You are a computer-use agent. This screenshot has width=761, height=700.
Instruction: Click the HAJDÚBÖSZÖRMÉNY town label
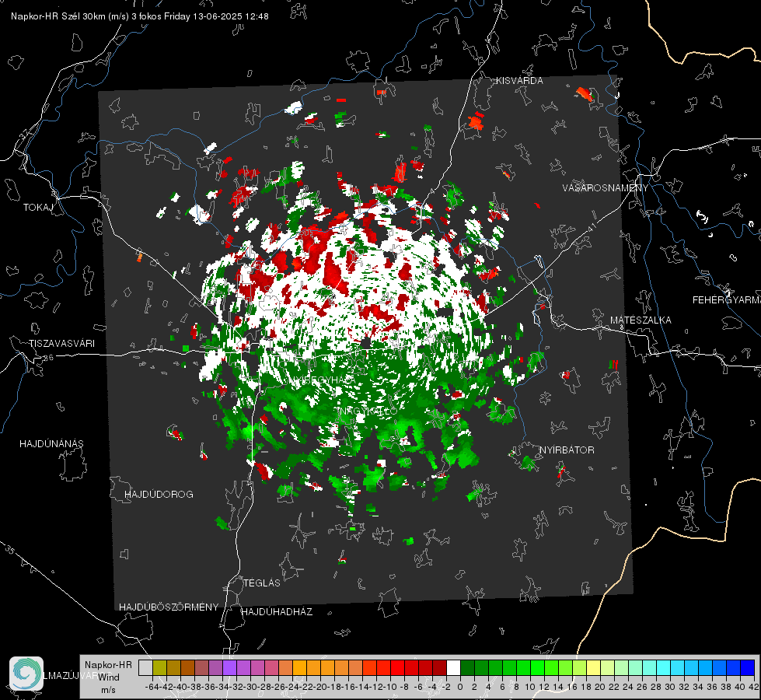click(169, 607)
